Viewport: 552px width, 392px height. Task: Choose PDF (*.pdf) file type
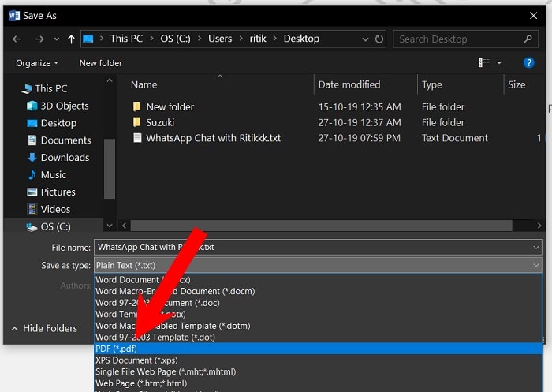click(x=318, y=349)
